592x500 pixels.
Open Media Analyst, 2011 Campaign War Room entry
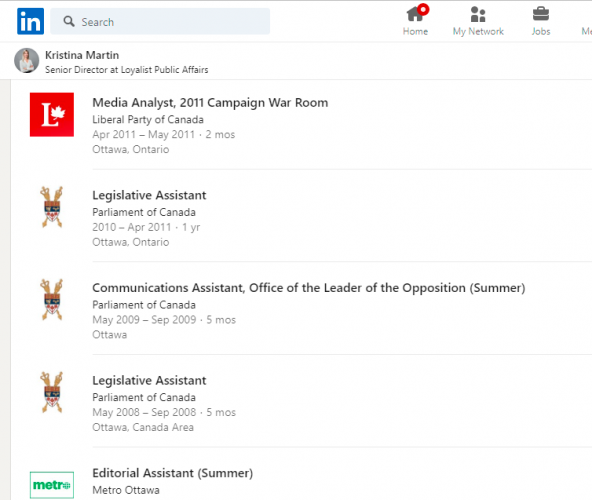(210, 103)
